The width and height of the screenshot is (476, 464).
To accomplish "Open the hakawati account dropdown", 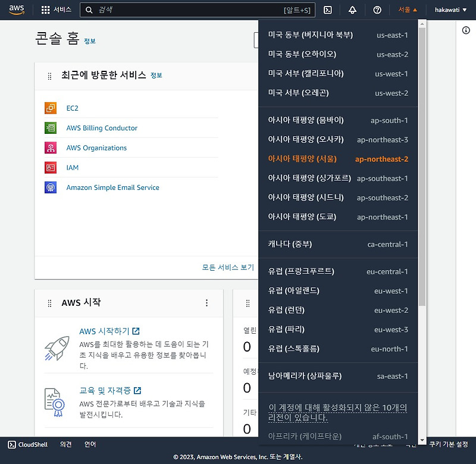I will (x=450, y=10).
